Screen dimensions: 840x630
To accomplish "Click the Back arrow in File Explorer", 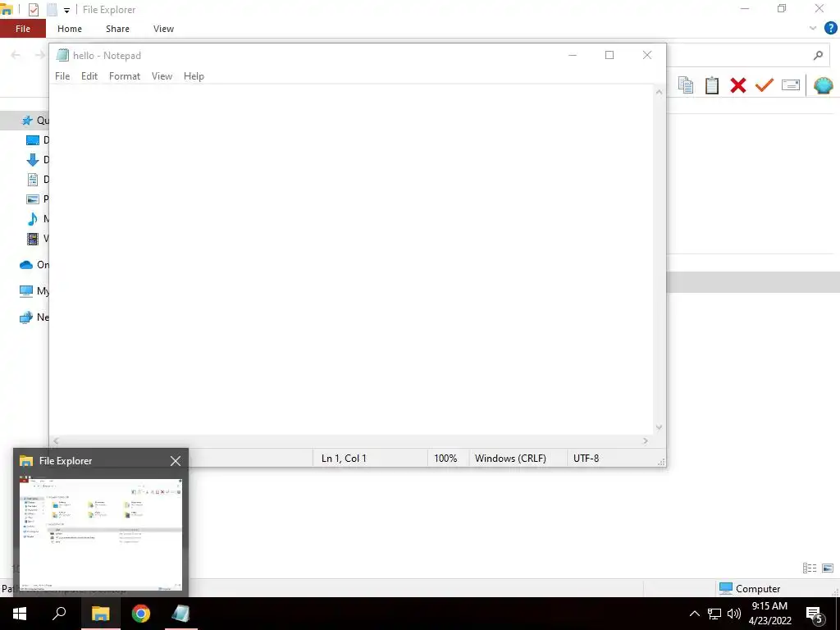I will pos(16,55).
